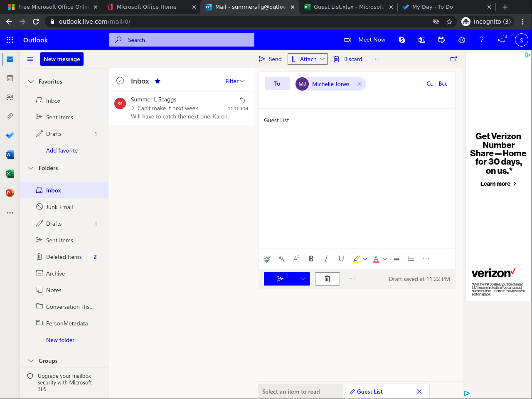The image size is (532, 399).
Task: Discard draft with the trash button
Action: [328, 279]
